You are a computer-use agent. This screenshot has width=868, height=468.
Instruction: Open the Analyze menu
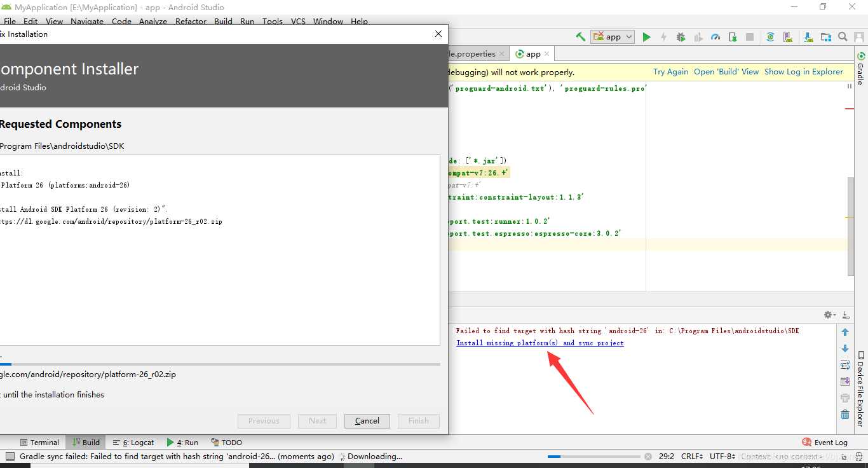[153, 21]
